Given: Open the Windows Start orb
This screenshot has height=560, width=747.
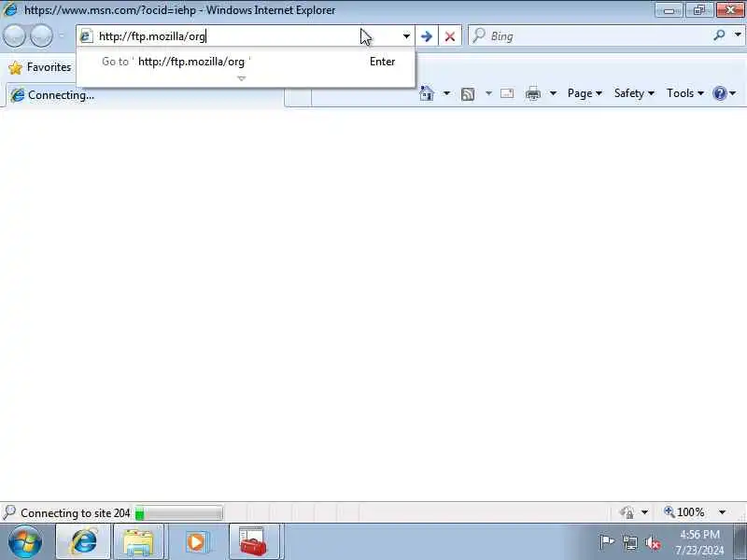Looking at the screenshot, I should (x=25, y=542).
